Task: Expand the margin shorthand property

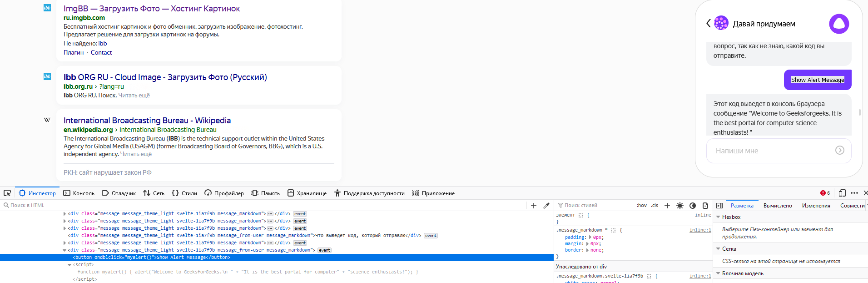Action: coord(588,243)
